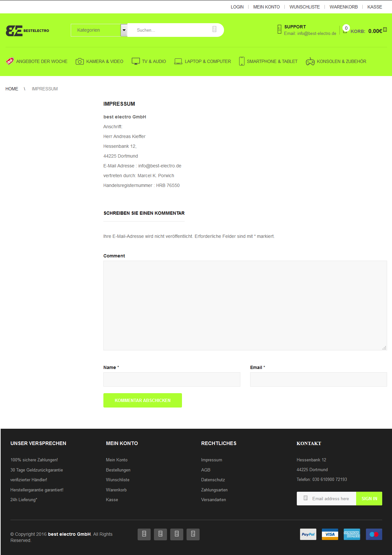Screen dimensions: 392x555
Task: Click support email info@best-electro.de
Action: tap(317, 33)
